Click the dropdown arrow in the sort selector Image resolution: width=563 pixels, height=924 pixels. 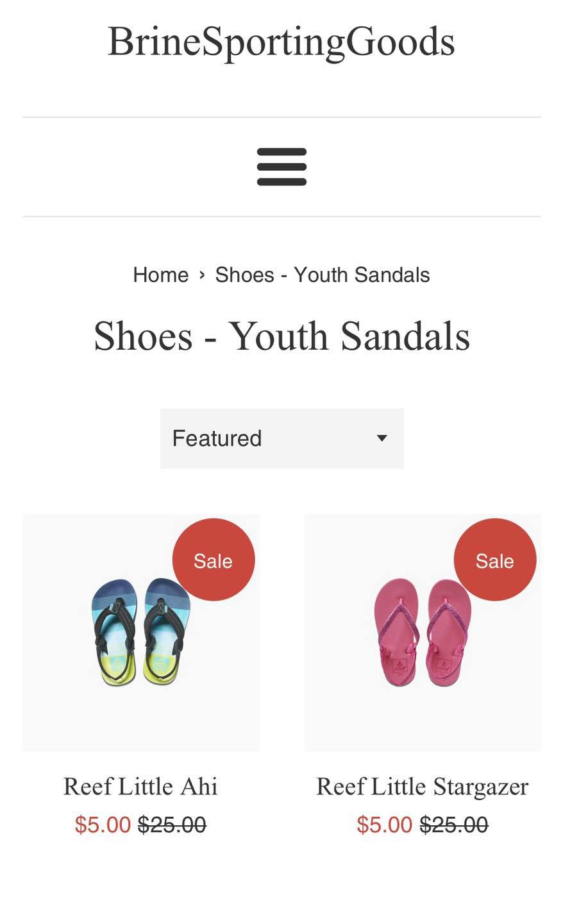382,438
